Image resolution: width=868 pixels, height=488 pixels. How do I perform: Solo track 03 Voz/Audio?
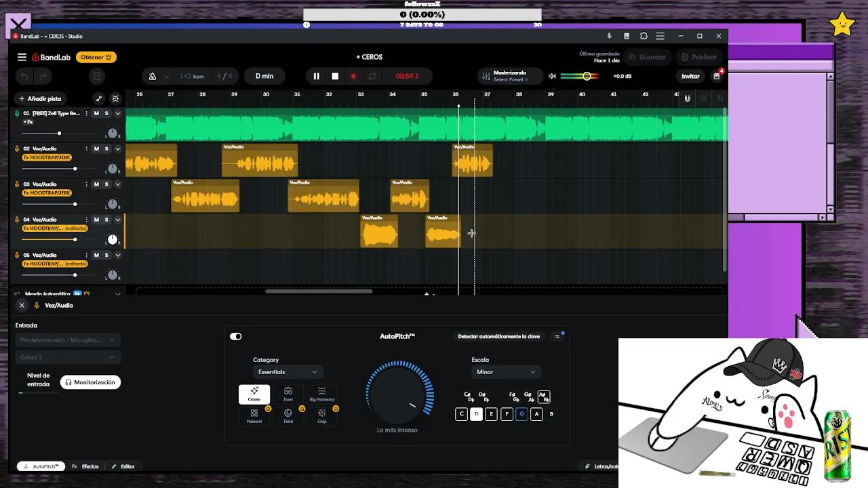[106, 184]
